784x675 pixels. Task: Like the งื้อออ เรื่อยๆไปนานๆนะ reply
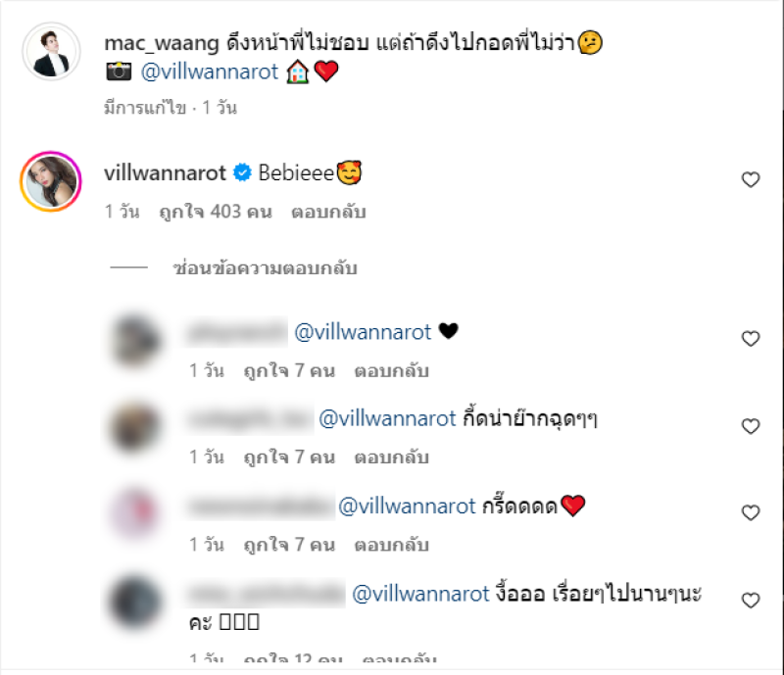tap(751, 600)
